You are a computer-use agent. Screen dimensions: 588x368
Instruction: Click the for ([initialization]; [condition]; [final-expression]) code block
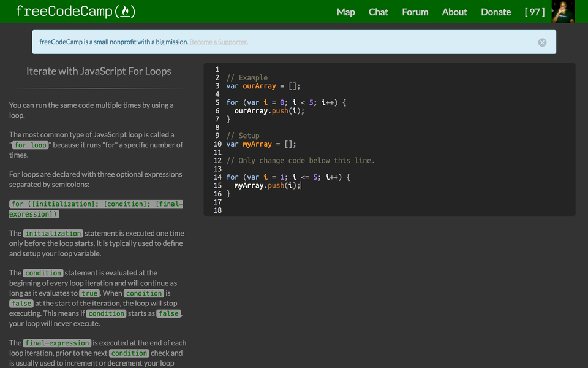[96, 209]
